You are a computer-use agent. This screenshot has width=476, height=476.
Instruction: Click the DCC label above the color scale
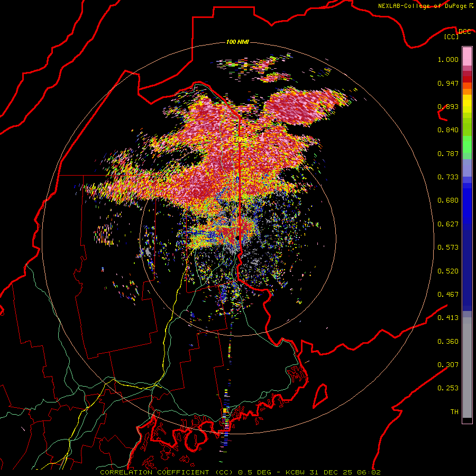coord(464,32)
